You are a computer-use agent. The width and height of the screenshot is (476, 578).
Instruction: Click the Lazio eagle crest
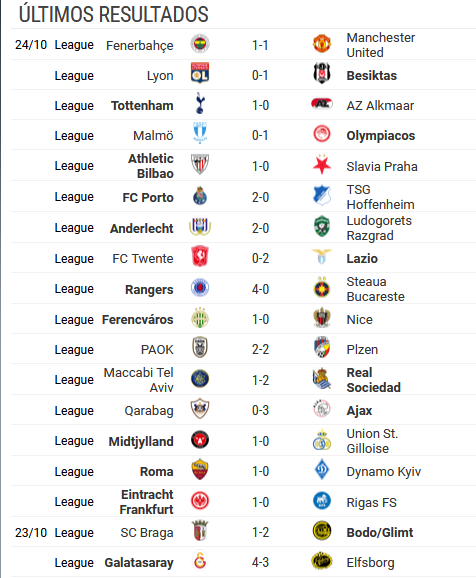(322, 257)
